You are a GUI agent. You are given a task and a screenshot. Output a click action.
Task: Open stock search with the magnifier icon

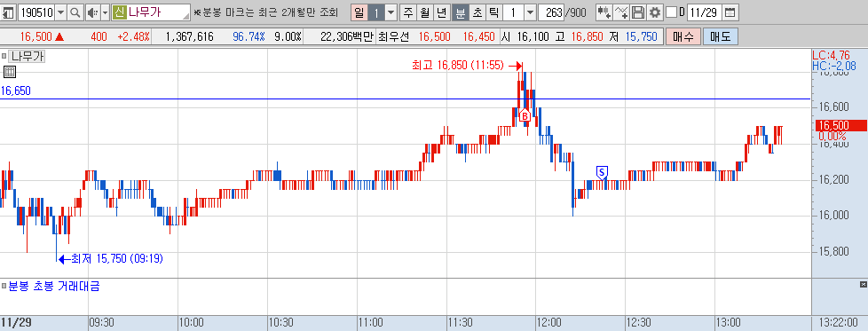(x=76, y=12)
